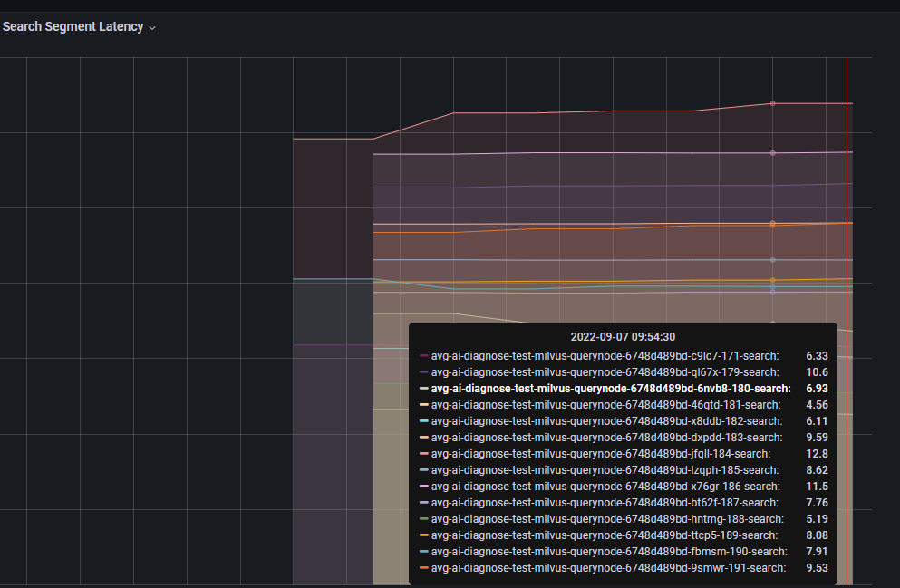Open the Search Segment Latency panel menu

(151, 27)
